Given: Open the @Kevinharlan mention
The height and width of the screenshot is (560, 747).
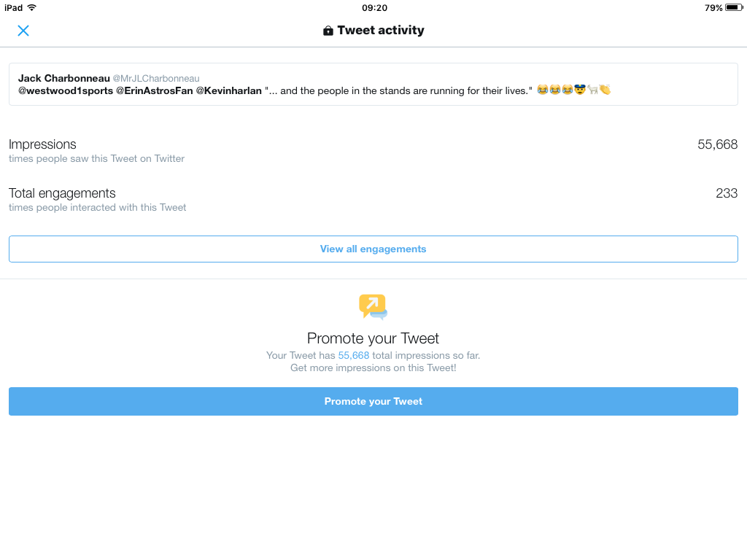Looking at the screenshot, I should pyautogui.click(x=228, y=90).
